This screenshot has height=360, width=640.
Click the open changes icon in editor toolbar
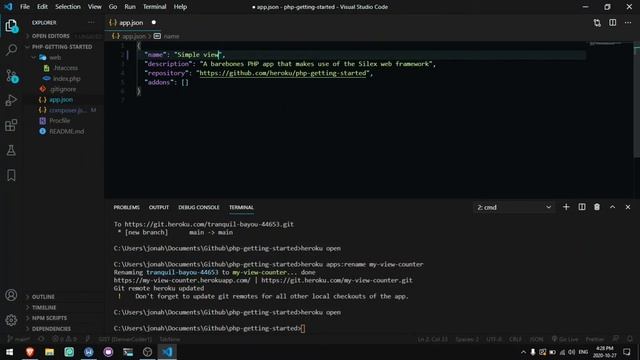597,23
